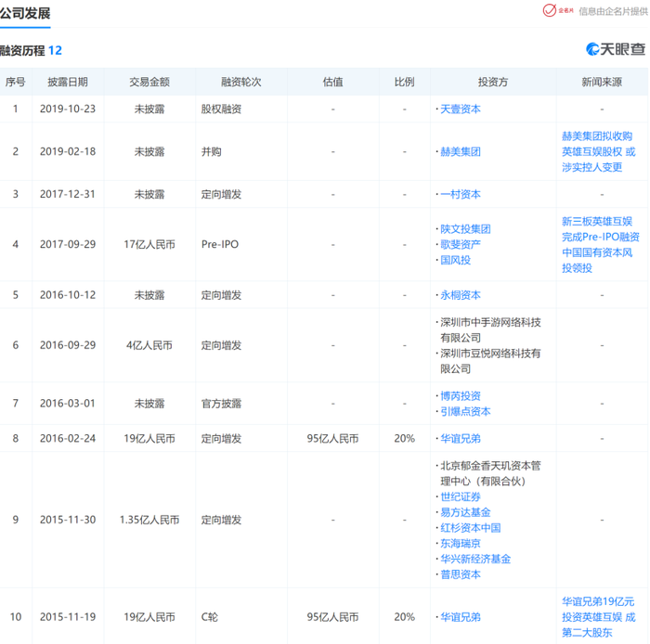Select date cell 2016-03-01
This screenshot has width=650, height=644.
pos(68,404)
